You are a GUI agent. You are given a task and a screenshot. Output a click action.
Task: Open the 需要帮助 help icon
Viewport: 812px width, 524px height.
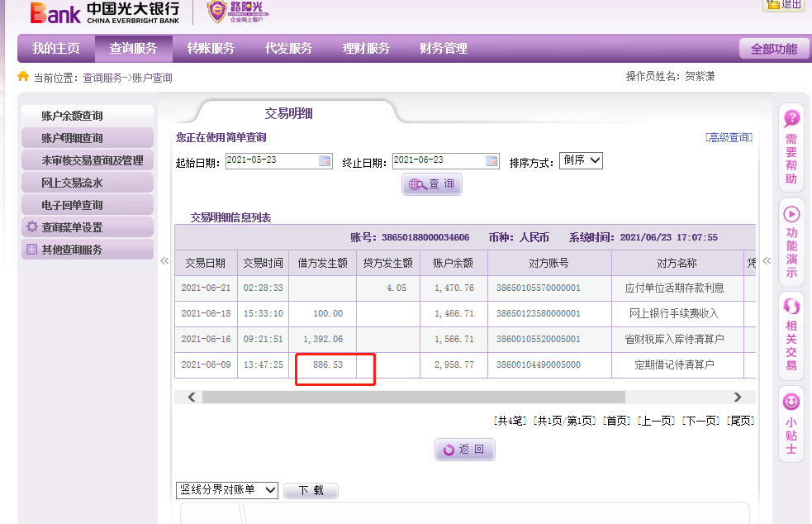(x=791, y=119)
